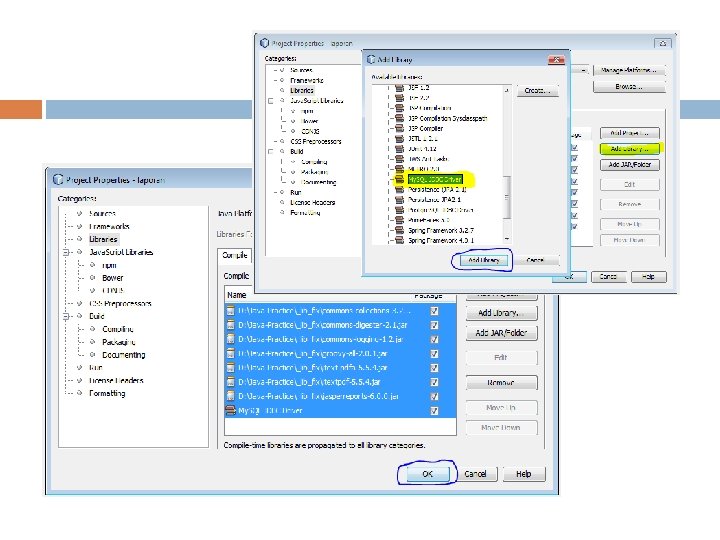
Task: Collapse JavaScript Libraries node in jar-list window
Action: click(x=66, y=252)
